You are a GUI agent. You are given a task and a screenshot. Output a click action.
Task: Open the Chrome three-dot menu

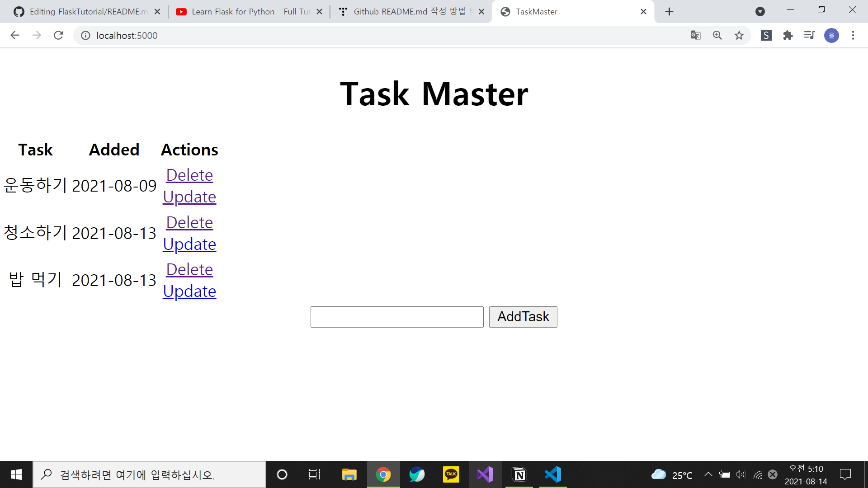point(853,35)
